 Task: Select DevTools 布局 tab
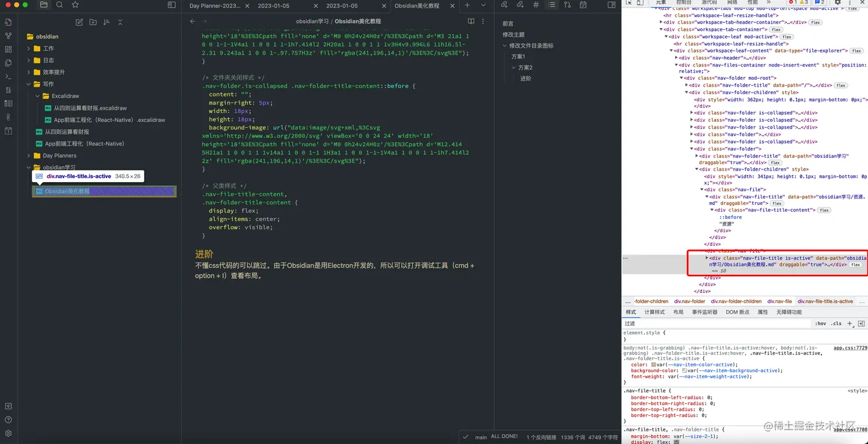[679, 312]
